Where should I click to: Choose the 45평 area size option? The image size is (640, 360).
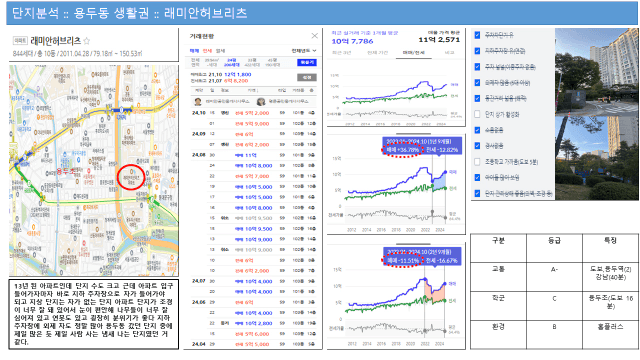pyautogui.click(x=272, y=62)
